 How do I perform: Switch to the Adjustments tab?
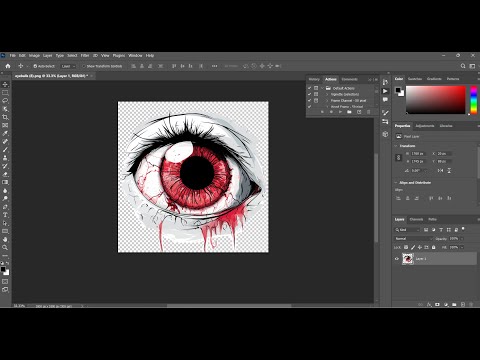click(425, 126)
